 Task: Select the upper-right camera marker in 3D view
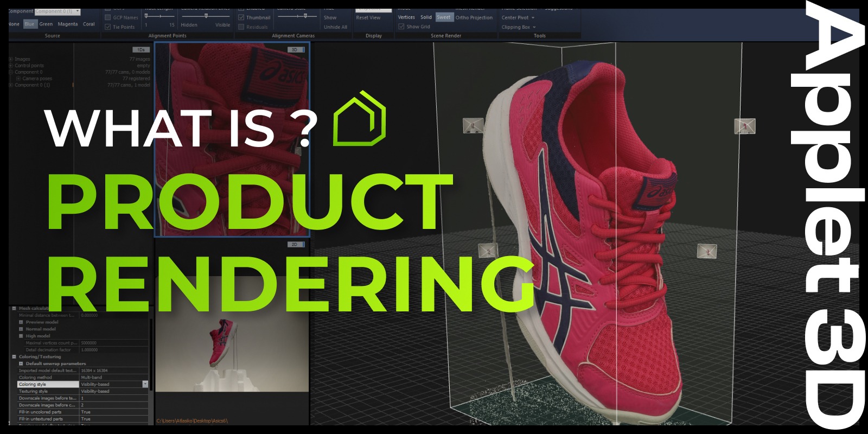pyautogui.click(x=744, y=126)
